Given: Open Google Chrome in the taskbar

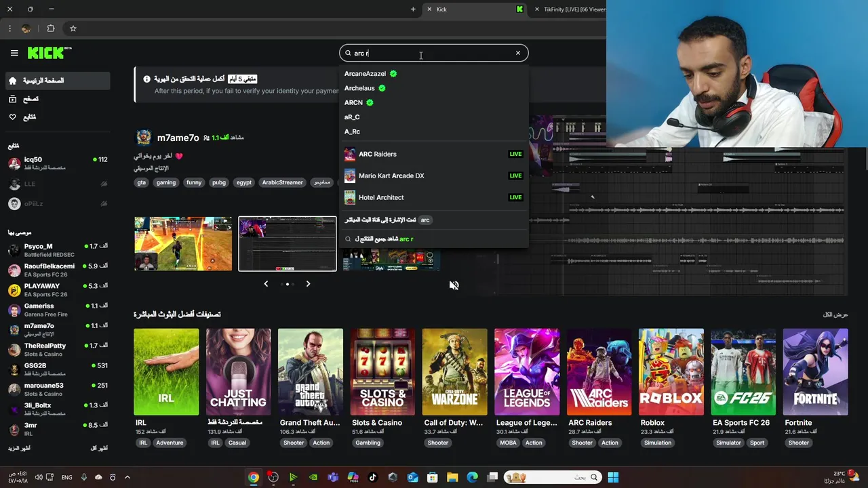Looking at the screenshot, I should [x=253, y=477].
